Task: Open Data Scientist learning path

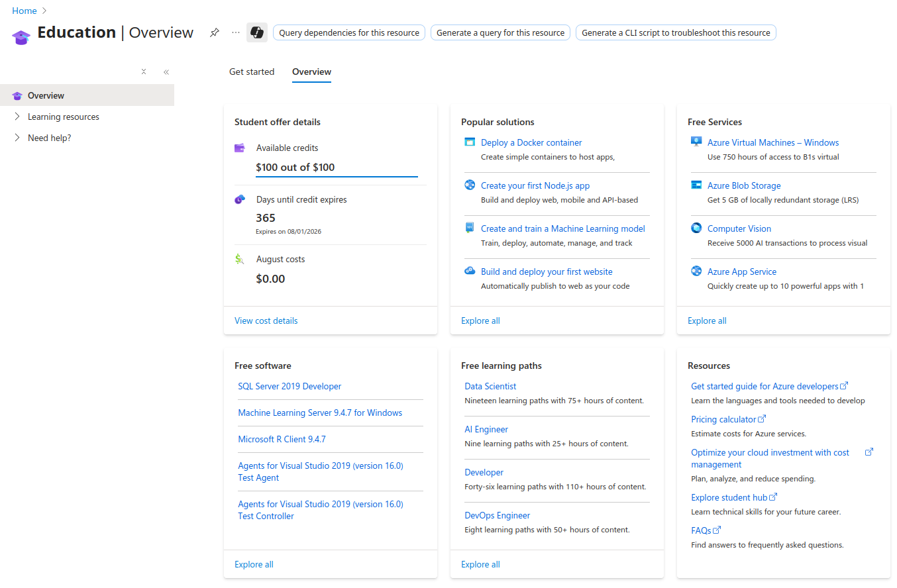Action: pos(490,386)
